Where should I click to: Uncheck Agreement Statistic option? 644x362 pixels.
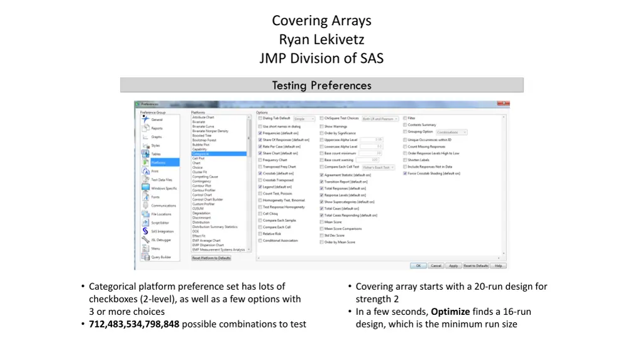click(x=321, y=175)
